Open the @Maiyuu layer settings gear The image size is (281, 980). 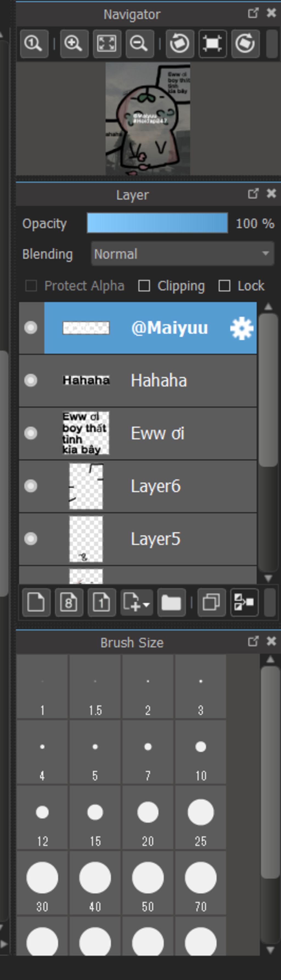pos(241,328)
